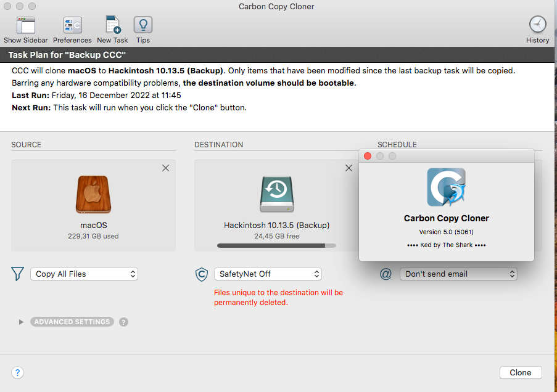Click the SCHEDULE section heading
Image resolution: width=557 pixels, height=392 pixels.
pyautogui.click(x=397, y=144)
